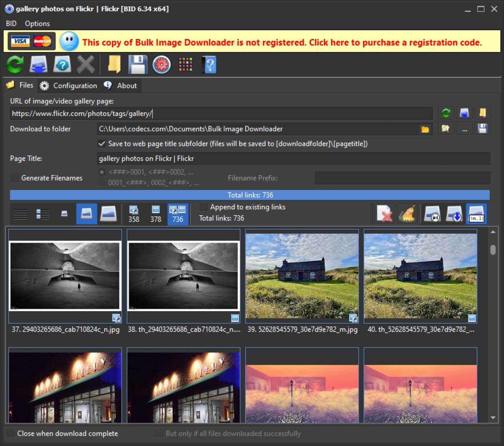504x446 pixels.
Task: Check 'Append to existing links'
Action: 204,207
